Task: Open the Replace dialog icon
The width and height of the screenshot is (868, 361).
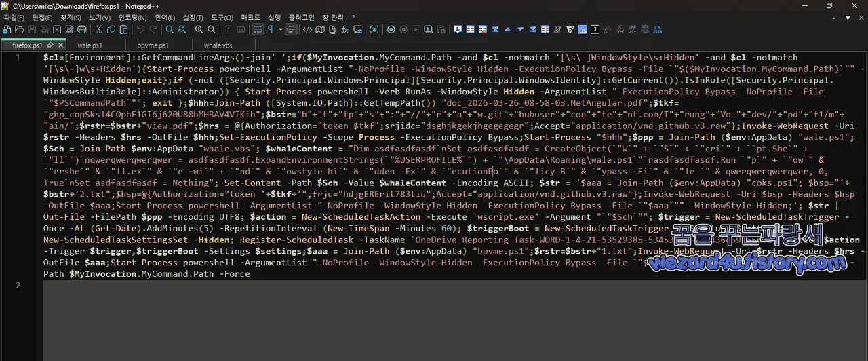Action: (x=182, y=30)
